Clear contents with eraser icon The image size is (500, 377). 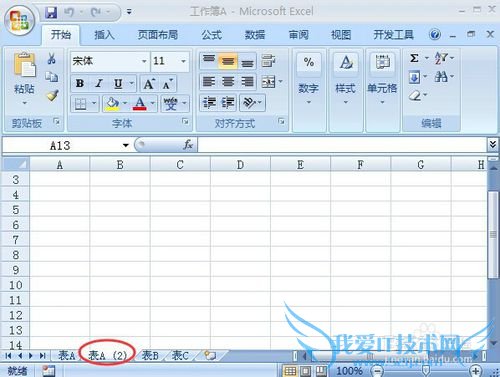pos(418,96)
